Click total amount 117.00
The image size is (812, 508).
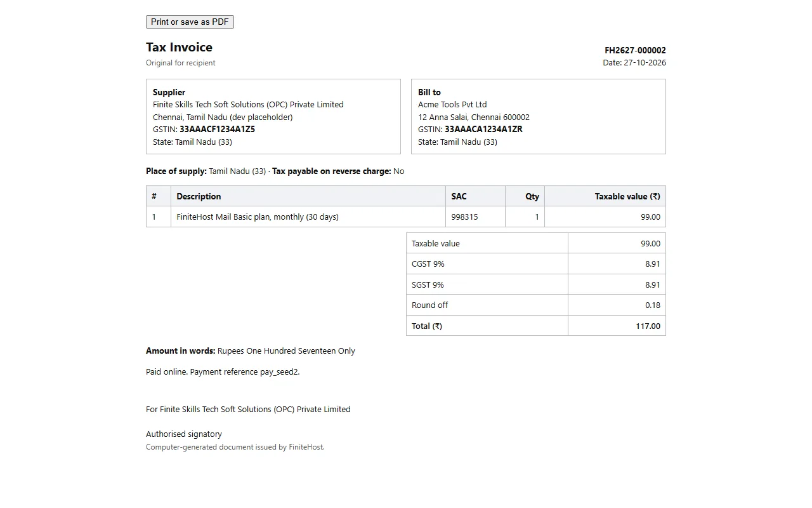648,326
